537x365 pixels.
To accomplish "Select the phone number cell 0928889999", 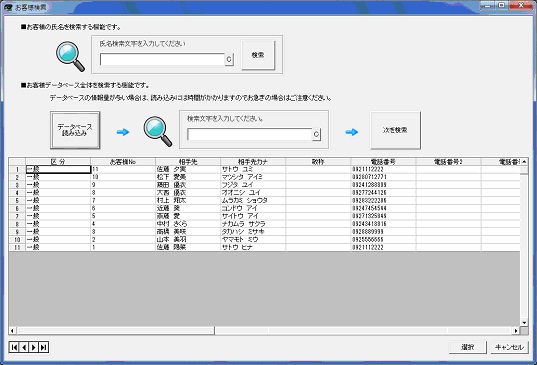I will pyautogui.click(x=383, y=232).
